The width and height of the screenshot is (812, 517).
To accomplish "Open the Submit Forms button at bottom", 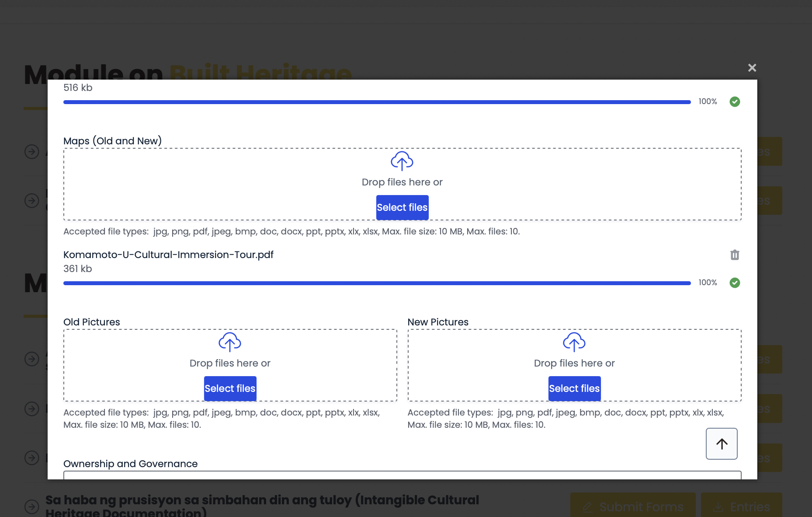I will (x=632, y=507).
